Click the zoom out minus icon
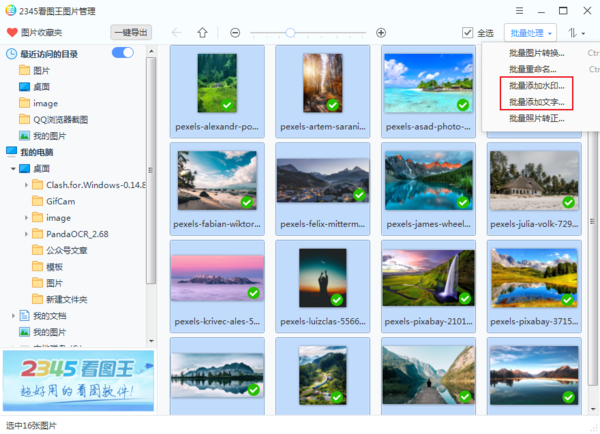 [x=235, y=33]
